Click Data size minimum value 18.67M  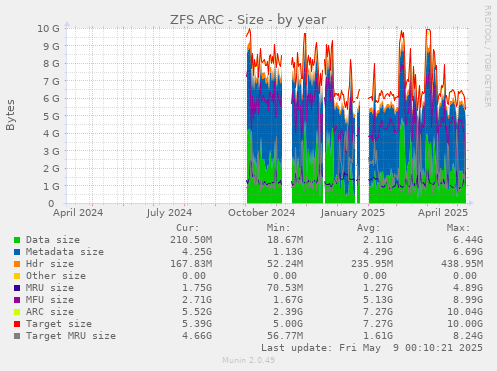(x=285, y=240)
